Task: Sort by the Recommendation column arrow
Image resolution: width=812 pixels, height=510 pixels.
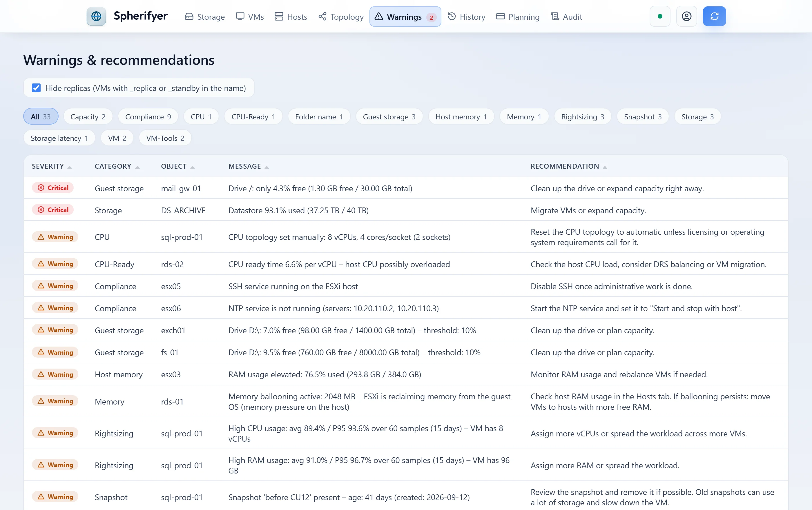Action: (605, 167)
